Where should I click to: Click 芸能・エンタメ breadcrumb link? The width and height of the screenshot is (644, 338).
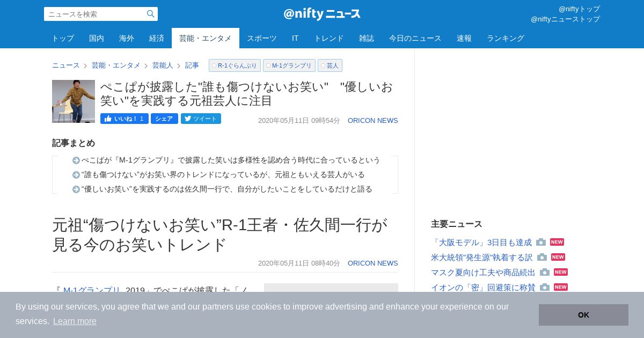click(116, 65)
